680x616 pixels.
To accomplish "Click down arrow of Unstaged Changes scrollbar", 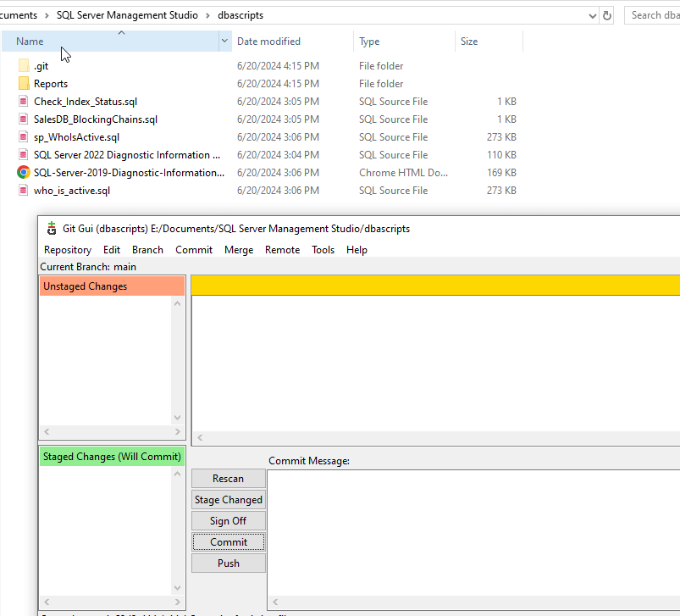I will pos(177,418).
